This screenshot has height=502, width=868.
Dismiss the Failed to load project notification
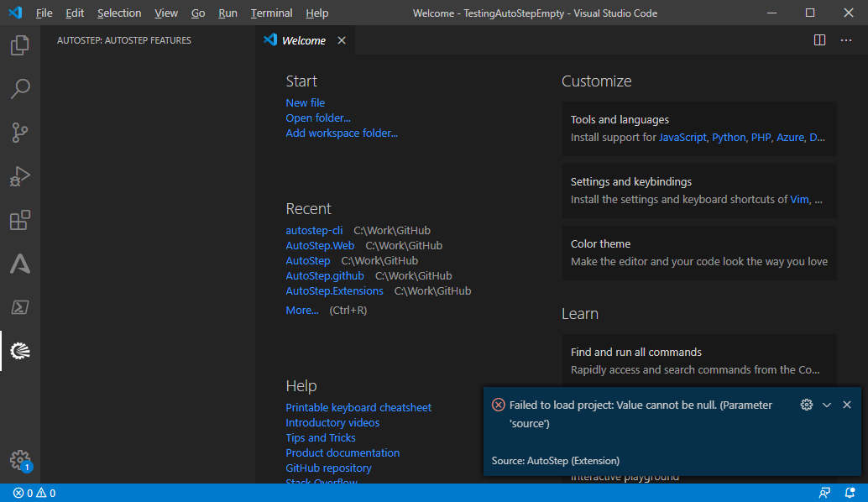tap(846, 405)
